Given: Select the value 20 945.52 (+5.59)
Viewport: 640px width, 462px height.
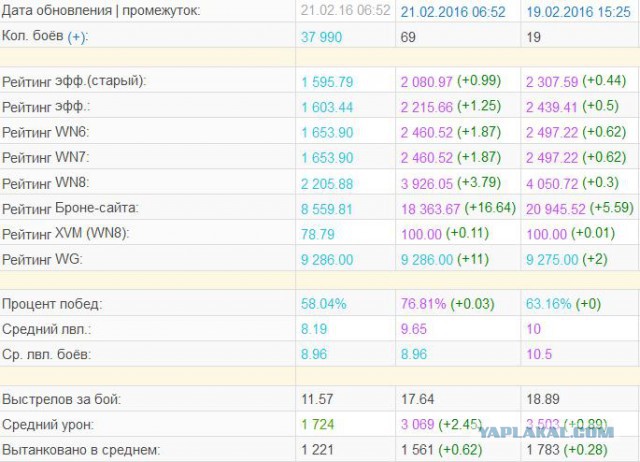Looking at the screenshot, I should [580, 209].
